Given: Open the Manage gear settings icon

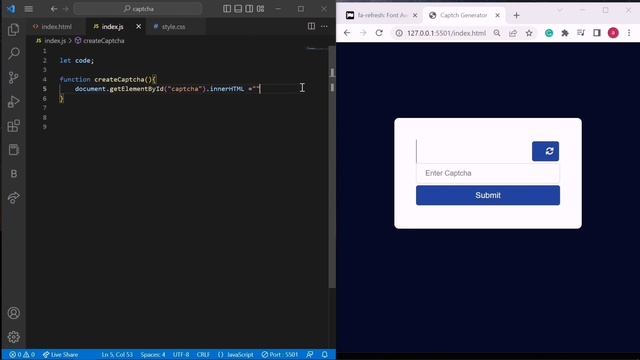Looking at the screenshot, I should 13,337.
